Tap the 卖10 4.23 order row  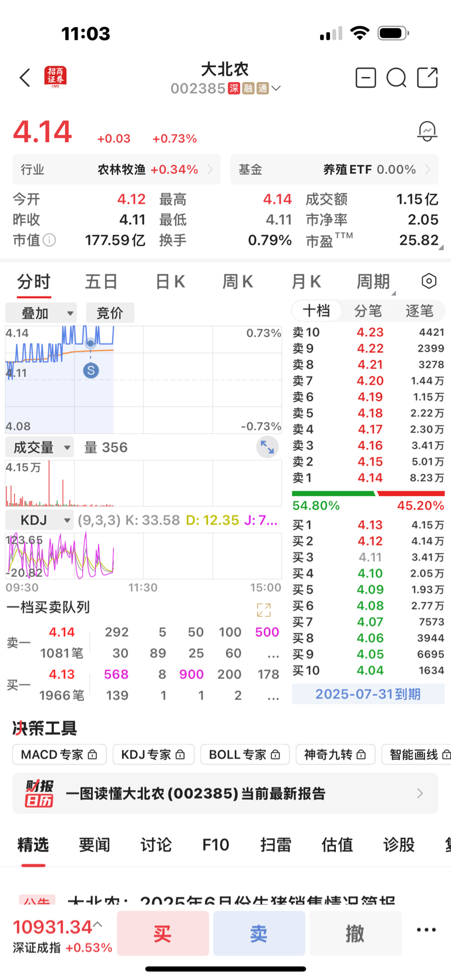(368, 332)
